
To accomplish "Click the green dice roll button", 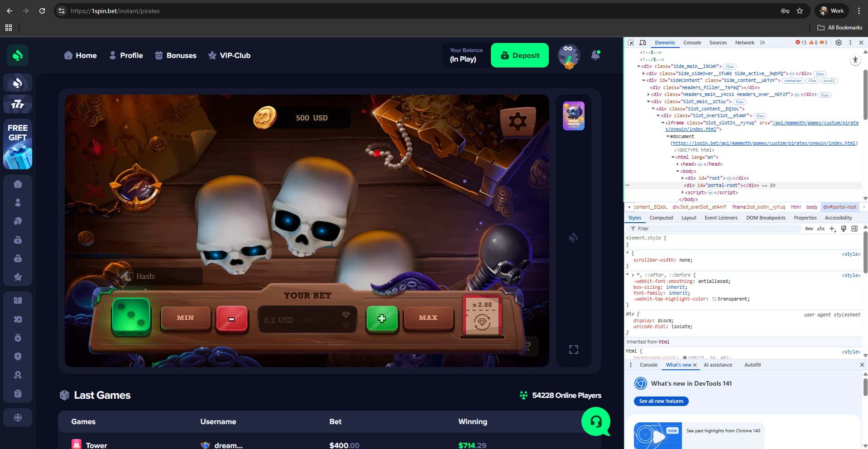I will 131,317.
